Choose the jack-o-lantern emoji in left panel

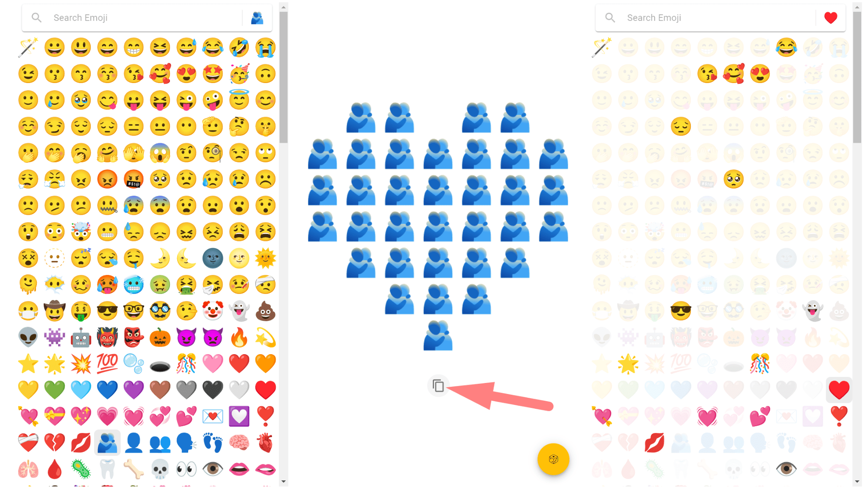click(160, 338)
